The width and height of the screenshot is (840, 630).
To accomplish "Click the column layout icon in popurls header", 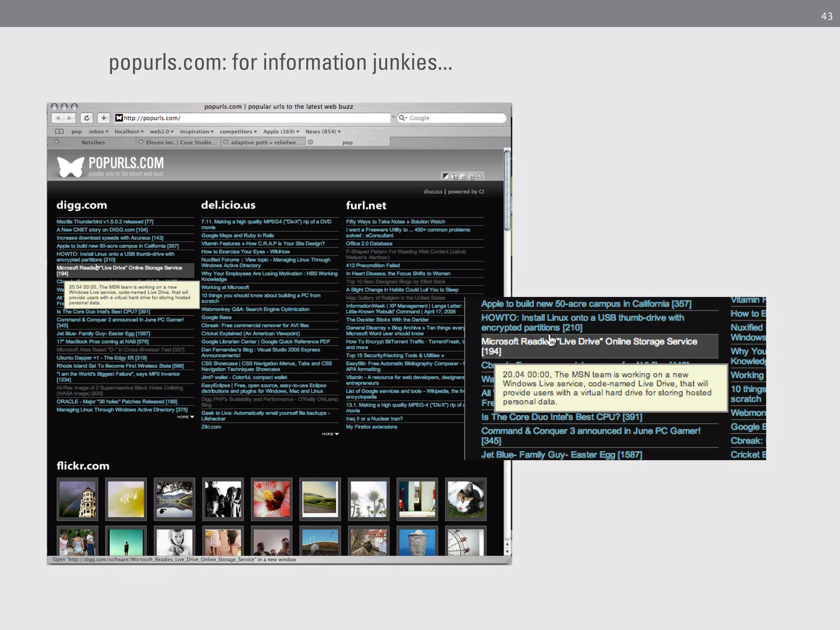I will (x=463, y=176).
